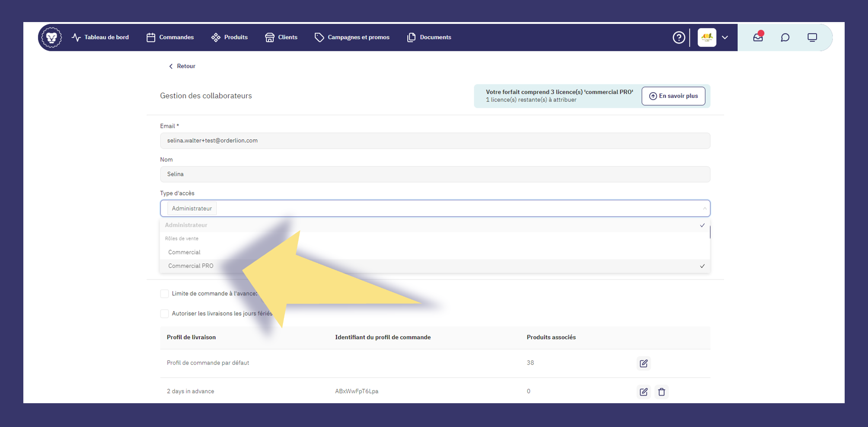Click the monitor screen icon
Screen dimensions: 868x427
812,38
